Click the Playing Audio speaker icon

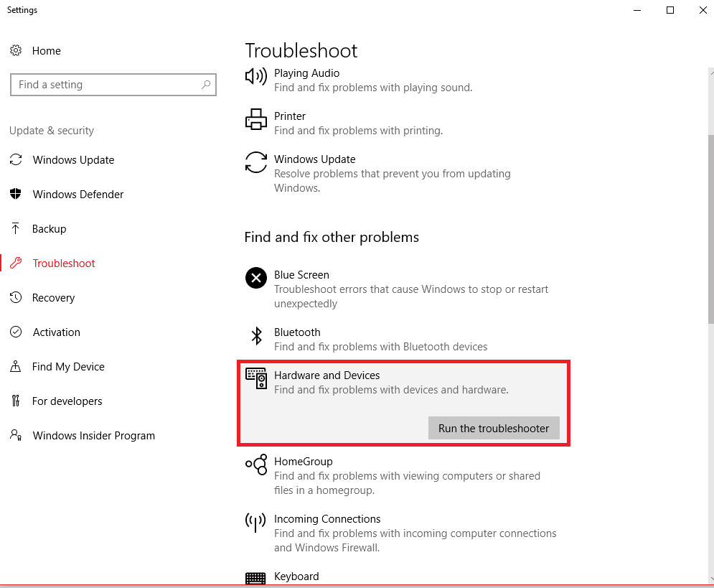(x=256, y=76)
